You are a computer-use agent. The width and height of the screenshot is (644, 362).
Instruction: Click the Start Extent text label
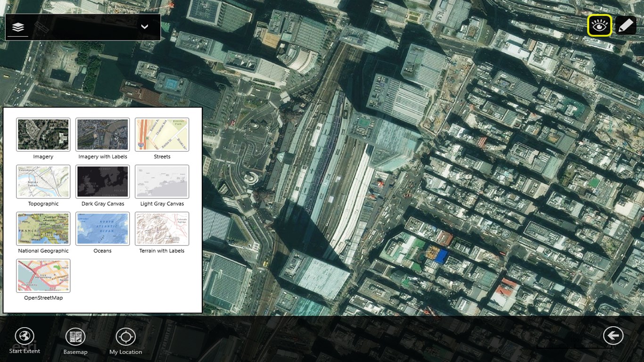pos(25,351)
